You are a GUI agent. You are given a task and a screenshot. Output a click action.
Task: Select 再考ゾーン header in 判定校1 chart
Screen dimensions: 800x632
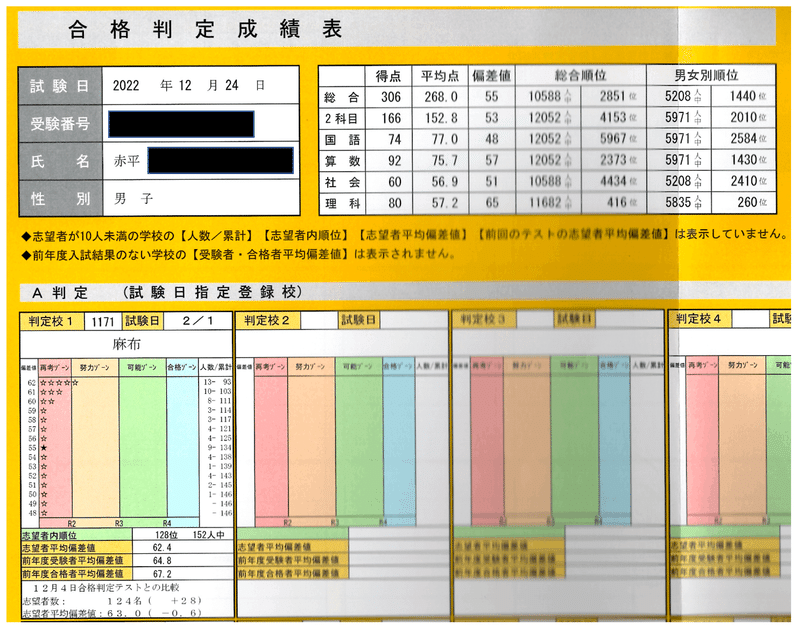55,367
